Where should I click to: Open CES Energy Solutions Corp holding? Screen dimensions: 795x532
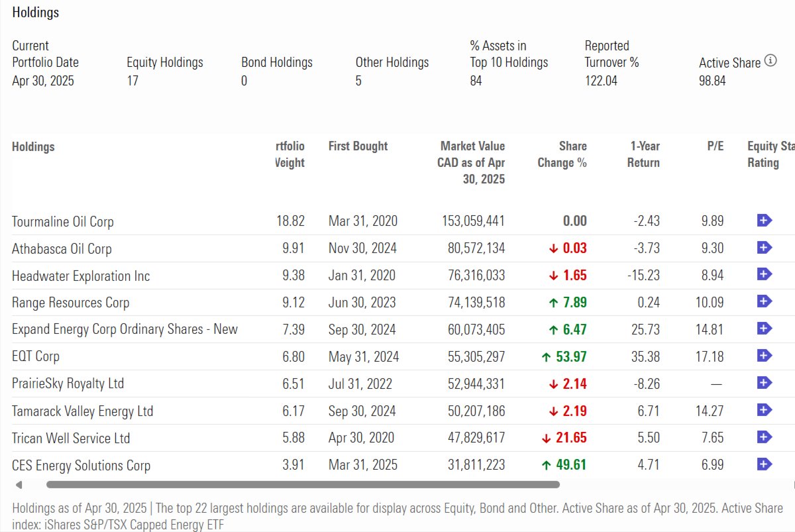pos(81,465)
